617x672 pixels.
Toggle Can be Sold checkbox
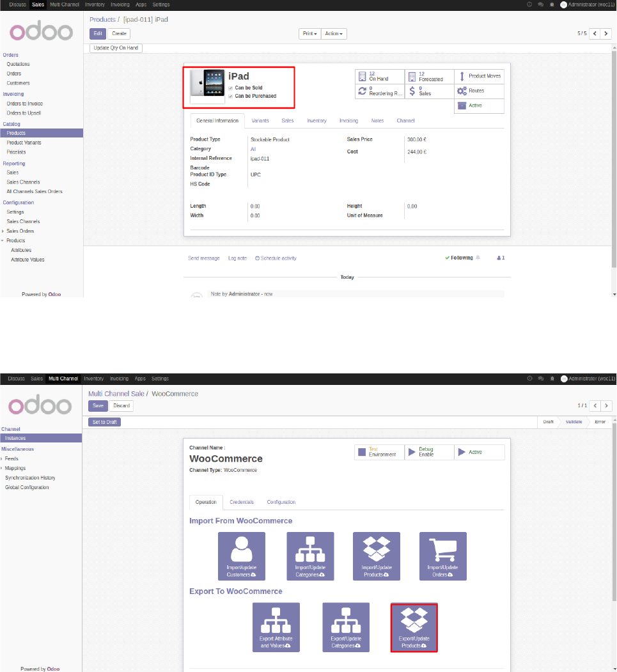pos(231,88)
